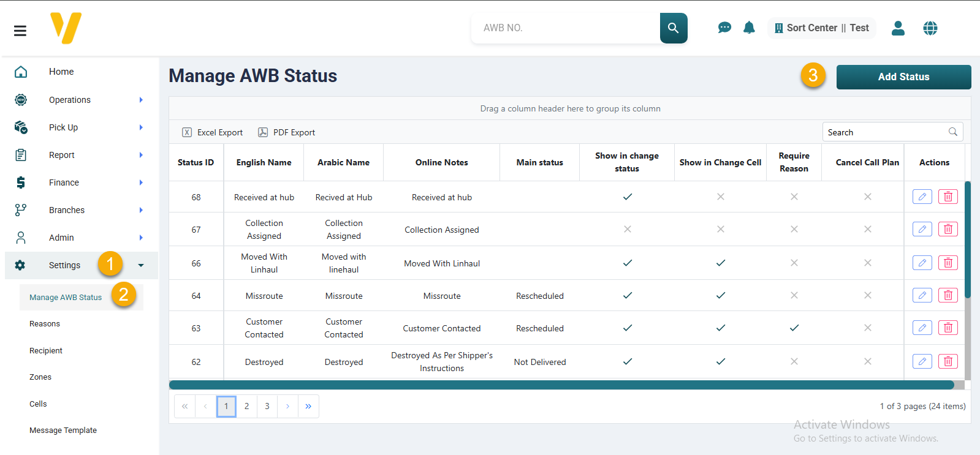The image size is (980, 455).
Task: Click the horizontal scrollbar of grid
Action: 561,385
